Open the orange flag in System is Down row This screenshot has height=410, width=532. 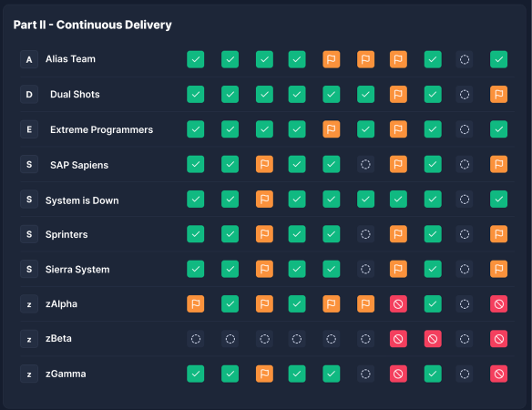264,200
